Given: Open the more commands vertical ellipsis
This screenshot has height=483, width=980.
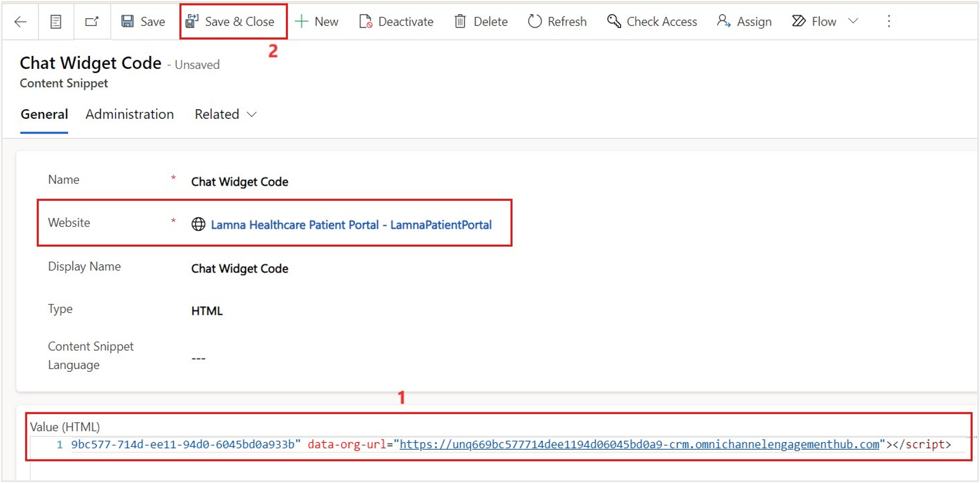Looking at the screenshot, I should 889,21.
